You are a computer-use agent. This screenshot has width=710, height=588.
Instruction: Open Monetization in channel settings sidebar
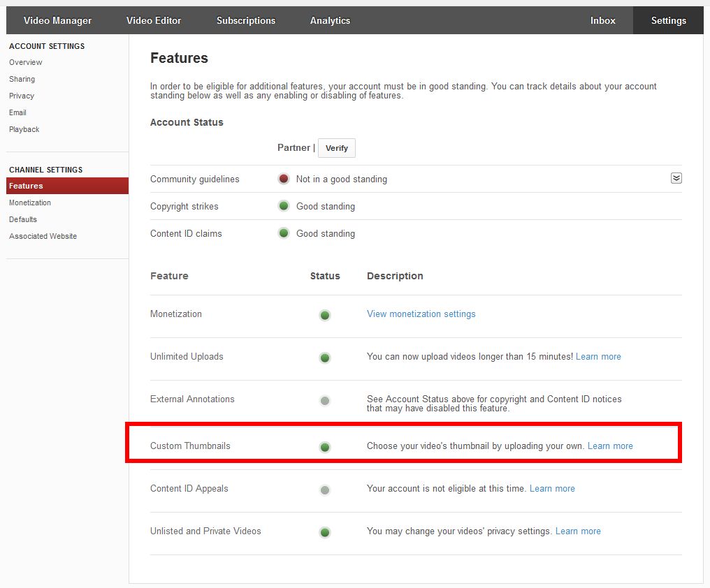30,203
